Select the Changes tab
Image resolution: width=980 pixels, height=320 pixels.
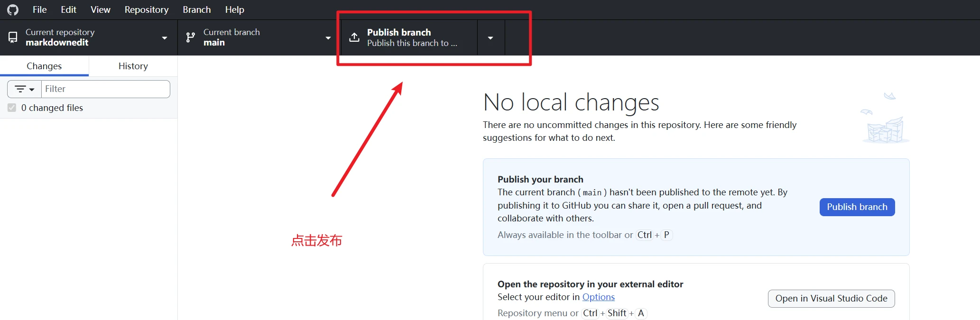pos(44,66)
